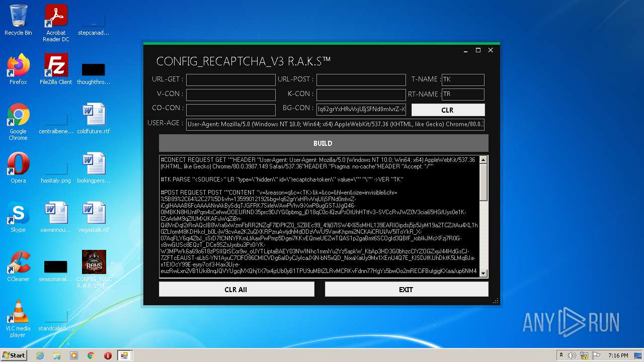The image size is (644, 362).
Task: Click the R.A.K.S app taskbar button
Action: [124, 355]
